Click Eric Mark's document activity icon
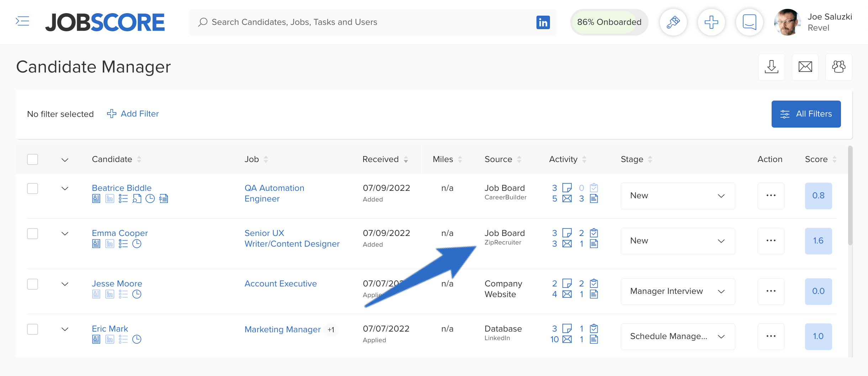Viewport: 868px width, 376px height. pos(594,339)
